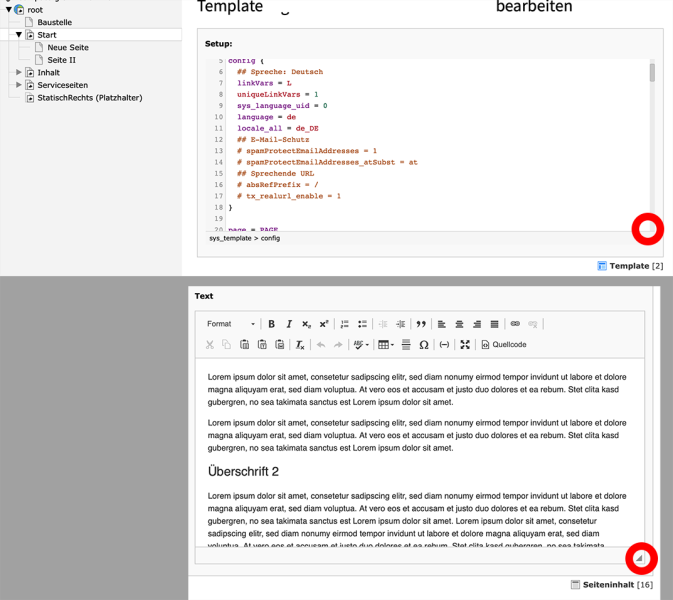Insert a numbered list
This screenshot has height=600, width=673.
click(x=345, y=324)
